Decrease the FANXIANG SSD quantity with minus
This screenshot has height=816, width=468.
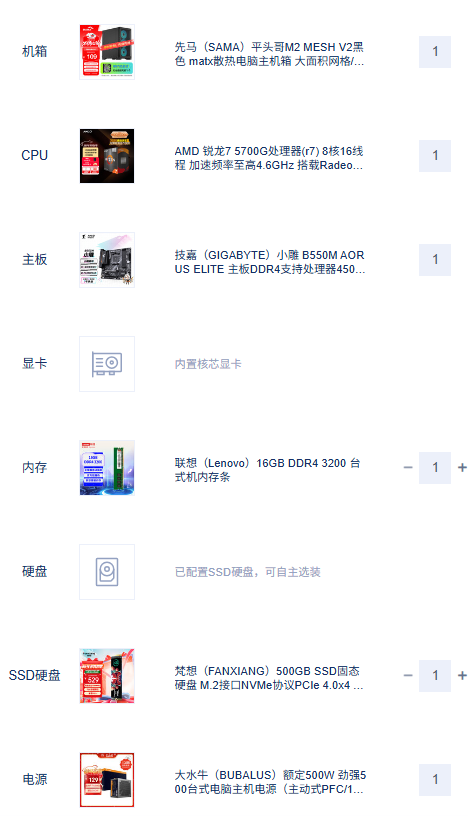tap(408, 676)
